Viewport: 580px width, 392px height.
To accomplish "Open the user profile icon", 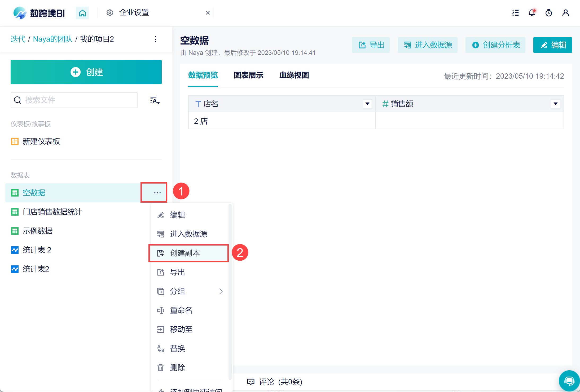I will click(565, 13).
